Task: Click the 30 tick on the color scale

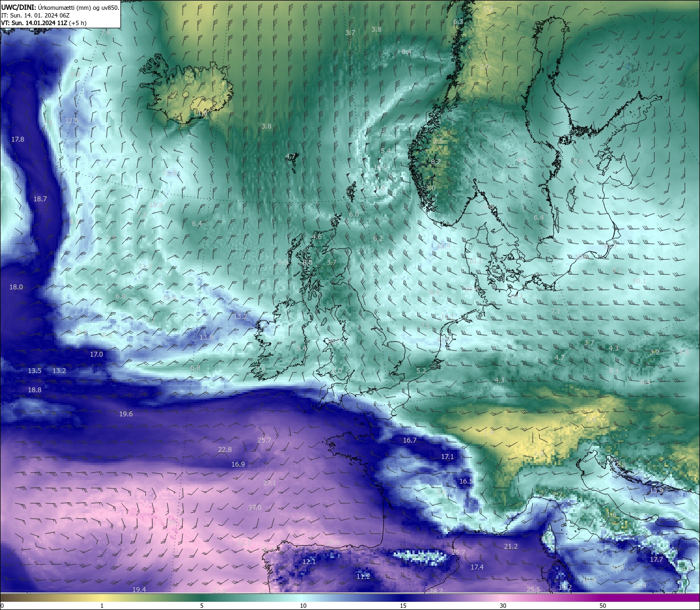Action: click(x=503, y=606)
